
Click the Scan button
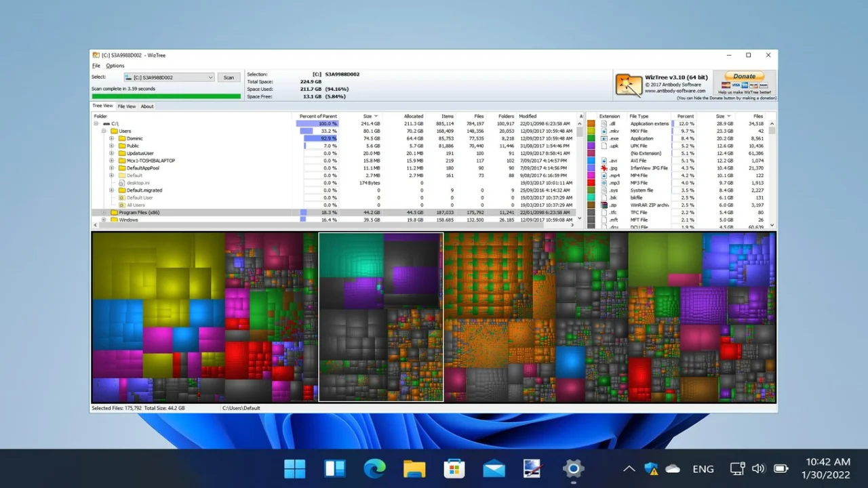229,77
